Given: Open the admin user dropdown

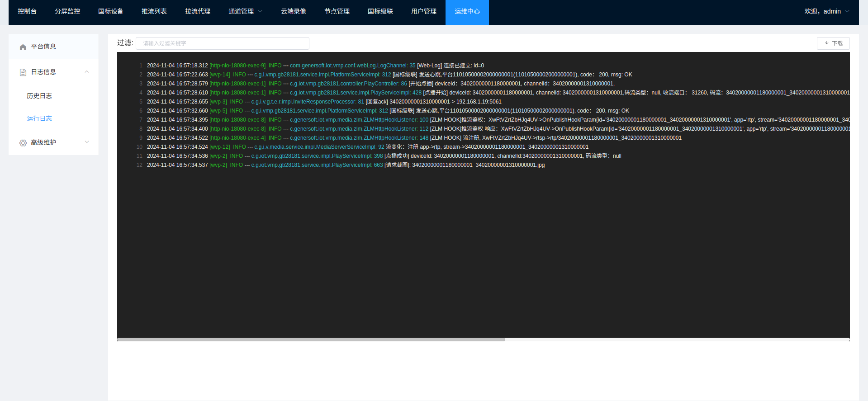Looking at the screenshot, I should 827,11.
